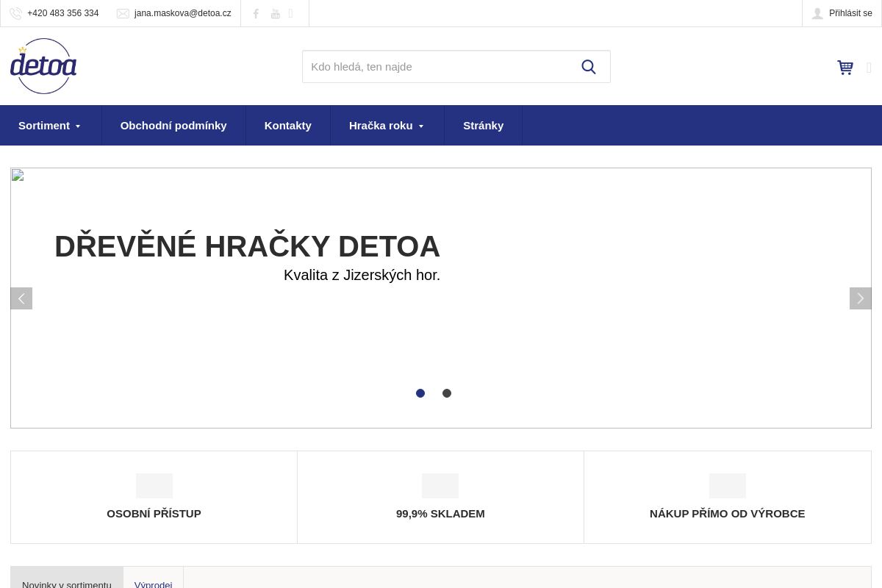
Task: Select the second carousel dot
Action: [x=447, y=393]
